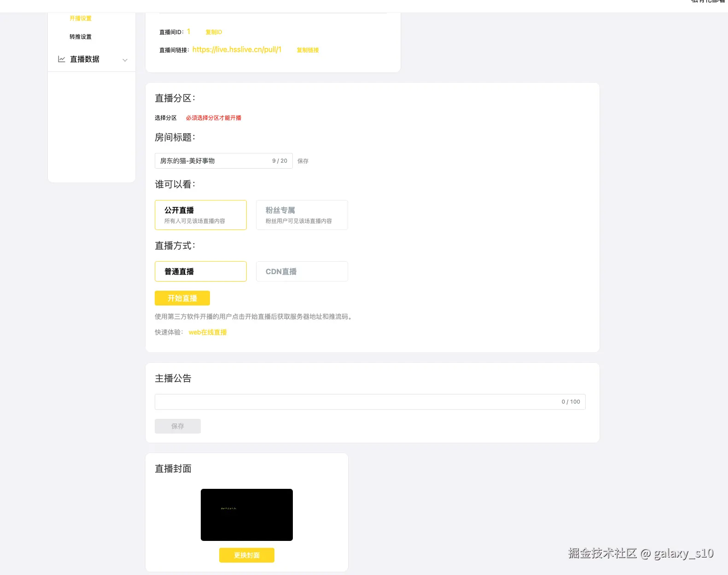Focus the 房间标题 input field
Viewport: 728px width, 575px height.
pyautogui.click(x=224, y=161)
